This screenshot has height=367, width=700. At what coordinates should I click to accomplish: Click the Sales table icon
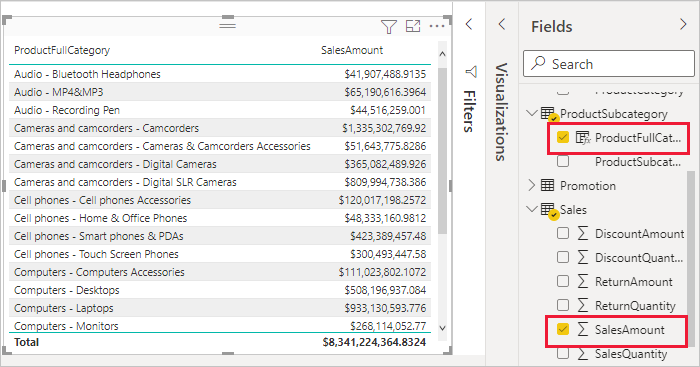(x=548, y=210)
